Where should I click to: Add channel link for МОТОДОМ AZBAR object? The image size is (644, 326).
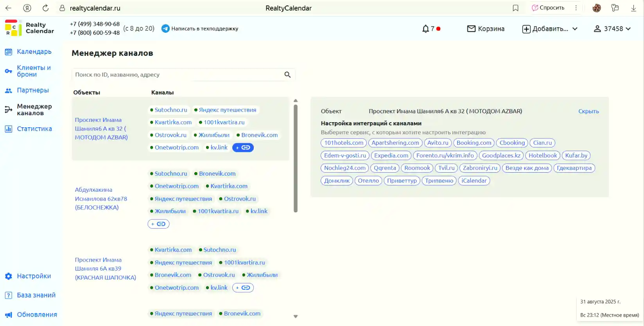[x=243, y=148]
